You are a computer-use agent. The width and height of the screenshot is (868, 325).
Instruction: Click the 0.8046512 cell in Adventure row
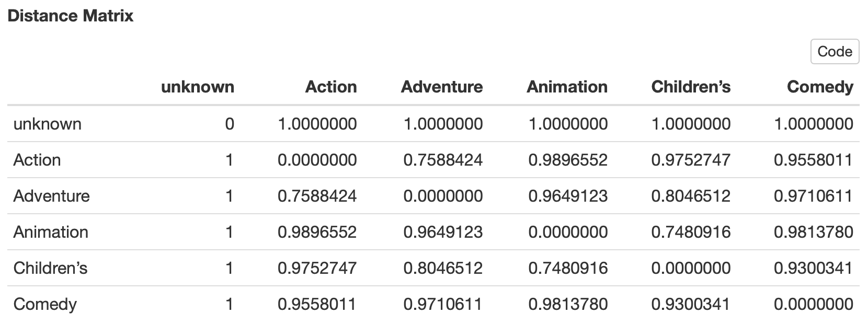pyautogui.click(x=691, y=196)
